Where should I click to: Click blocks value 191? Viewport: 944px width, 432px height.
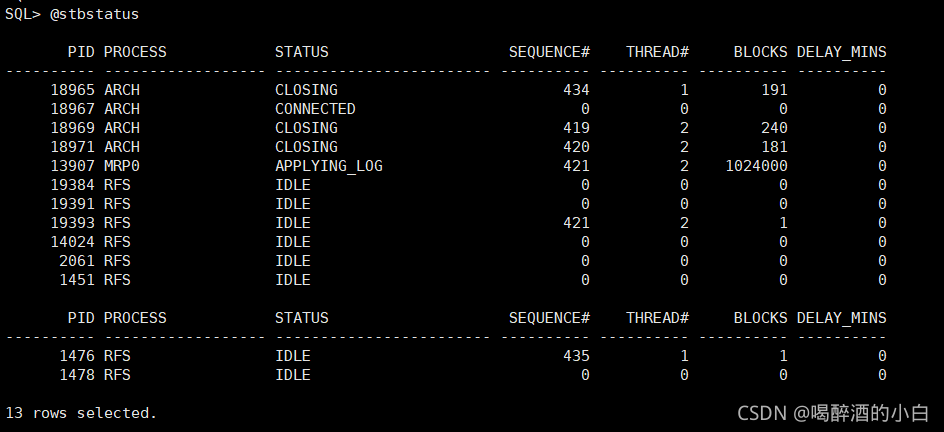[774, 90]
